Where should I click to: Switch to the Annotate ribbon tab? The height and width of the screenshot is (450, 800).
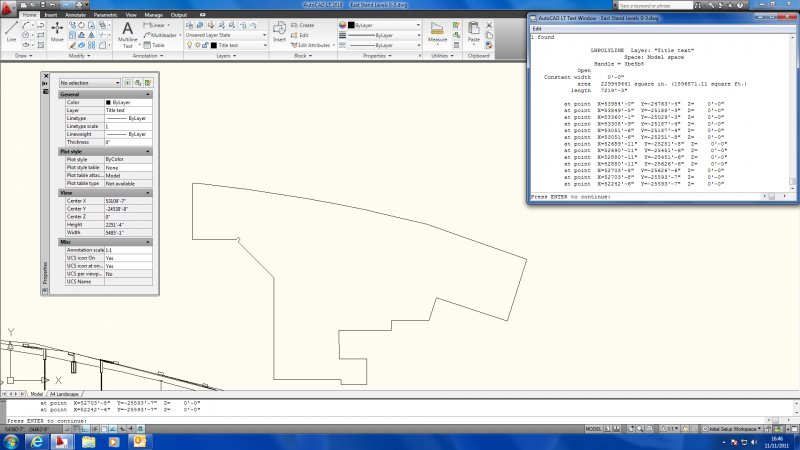tap(75, 15)
